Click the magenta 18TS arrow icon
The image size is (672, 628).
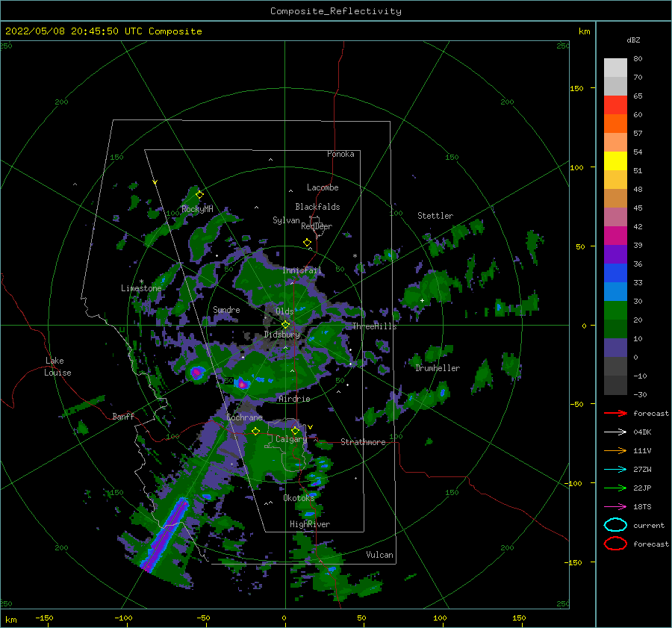coord(615,507)
